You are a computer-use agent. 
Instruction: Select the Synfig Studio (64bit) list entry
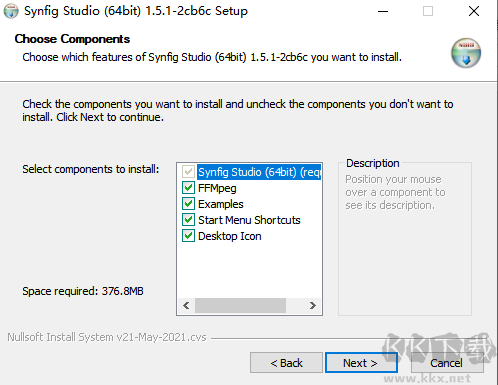coord(259,172)
